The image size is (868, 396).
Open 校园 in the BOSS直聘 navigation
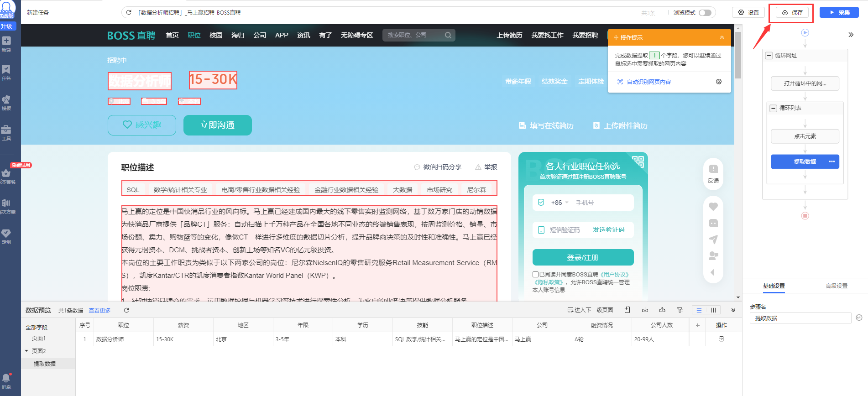point(216,35)
